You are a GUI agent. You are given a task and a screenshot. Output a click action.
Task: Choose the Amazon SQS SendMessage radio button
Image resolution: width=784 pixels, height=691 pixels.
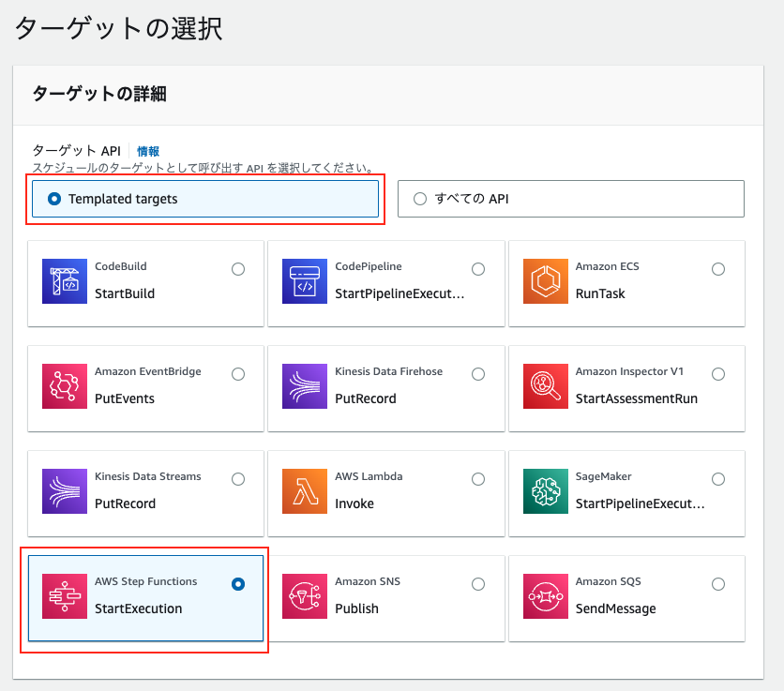pyautogui.click(x=718, y=584)
